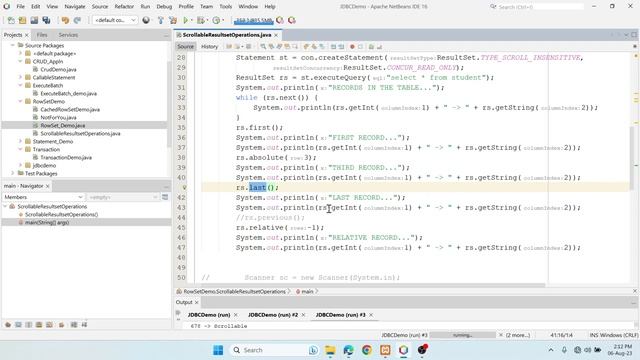Expand the Statement_Demo package
Viewport: 640px width, 360px height.
(20, 141)
